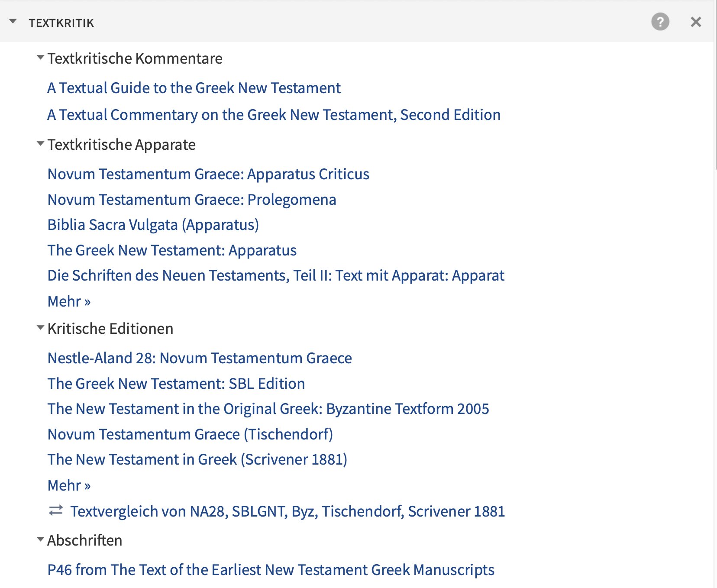Open Novum Testamentum Graece: Prolegomena

click(x=192, y=200)
